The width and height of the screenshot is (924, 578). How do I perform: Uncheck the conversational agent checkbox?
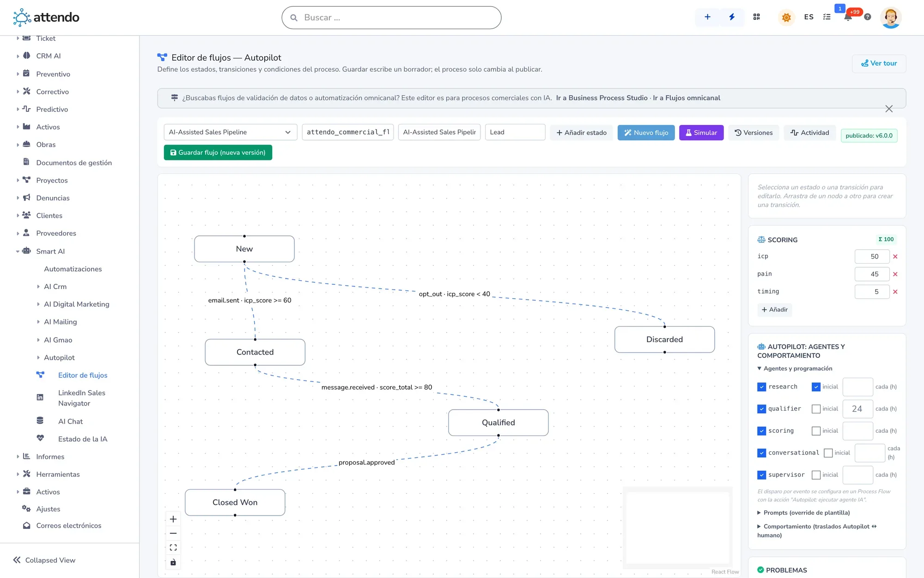pos(761,453)
